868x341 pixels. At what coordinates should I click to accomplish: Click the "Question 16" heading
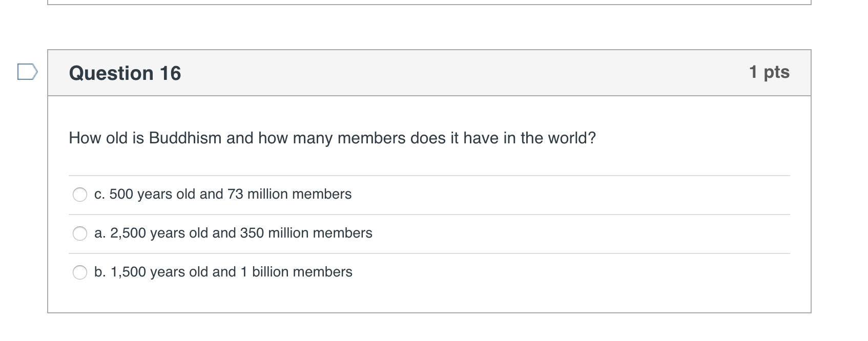(125, 73)
